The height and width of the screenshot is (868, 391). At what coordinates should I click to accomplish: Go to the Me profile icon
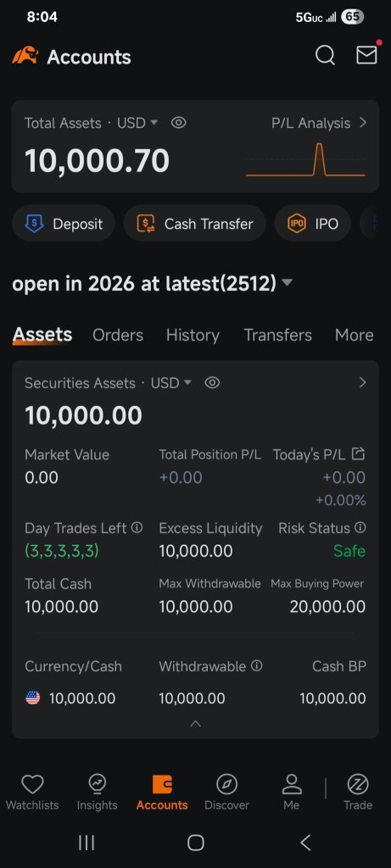coord(291,784)
